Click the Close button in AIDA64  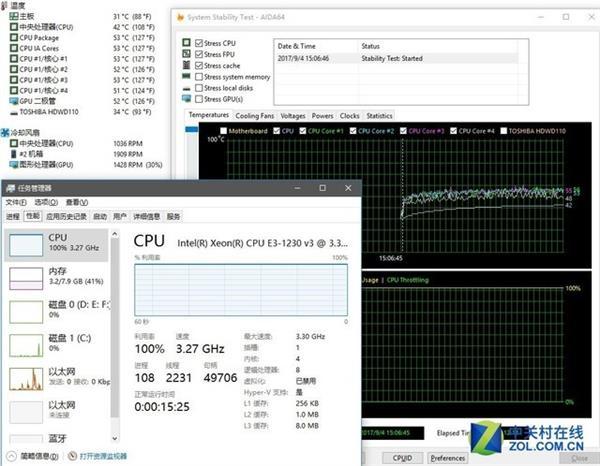pyautogui.click(x=579, y=458)
